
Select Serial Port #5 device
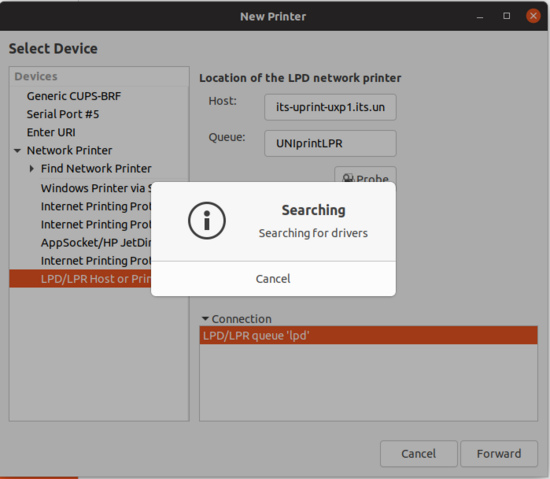pos(63,114)
